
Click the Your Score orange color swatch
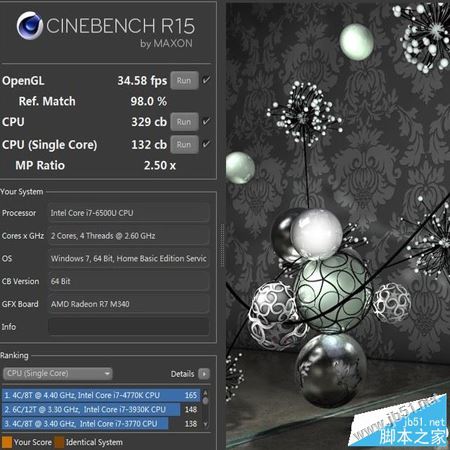click(x=7, y=442)
